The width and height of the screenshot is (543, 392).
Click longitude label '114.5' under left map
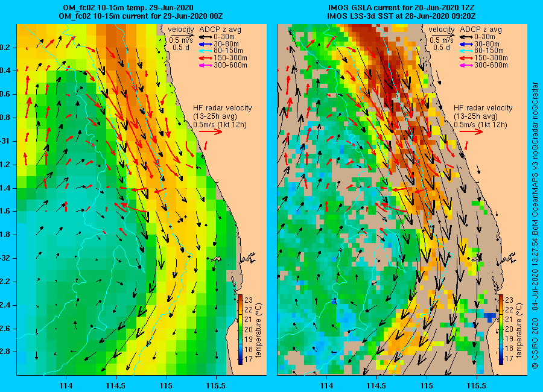[116, 385]
